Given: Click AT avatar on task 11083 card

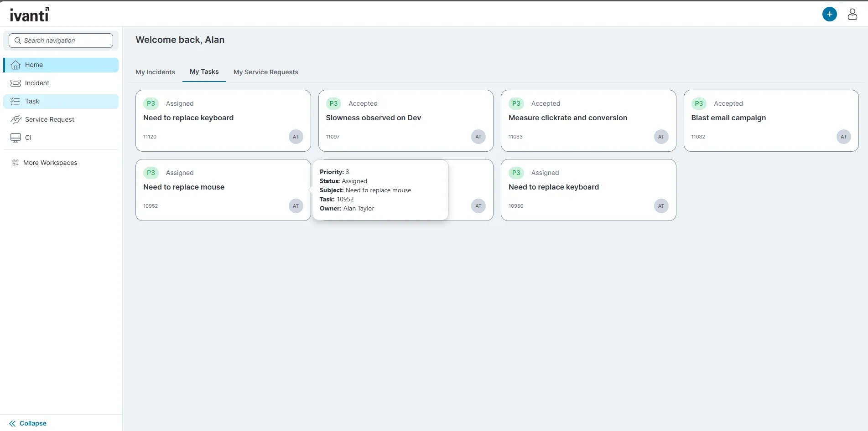Looking at the screenshot, I should tap(661, 137).
